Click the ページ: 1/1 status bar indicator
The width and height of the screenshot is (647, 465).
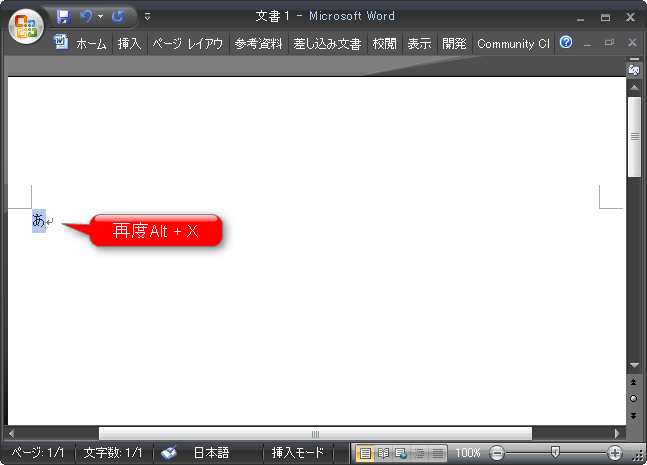[38, 453]
